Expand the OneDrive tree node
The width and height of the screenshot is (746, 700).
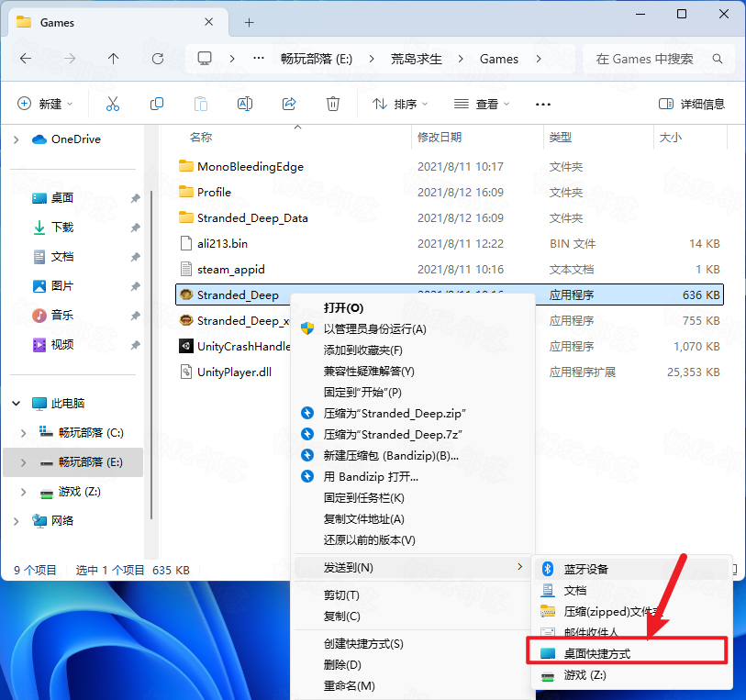point(17,139)
